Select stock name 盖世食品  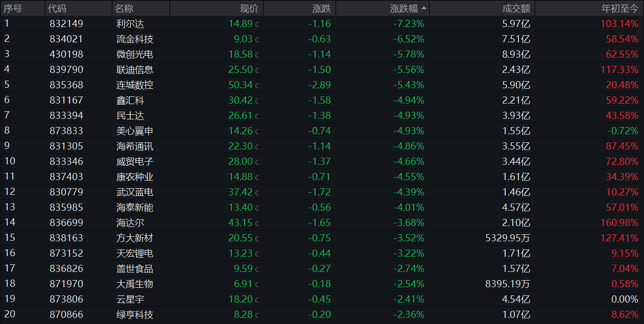[135, 268]
